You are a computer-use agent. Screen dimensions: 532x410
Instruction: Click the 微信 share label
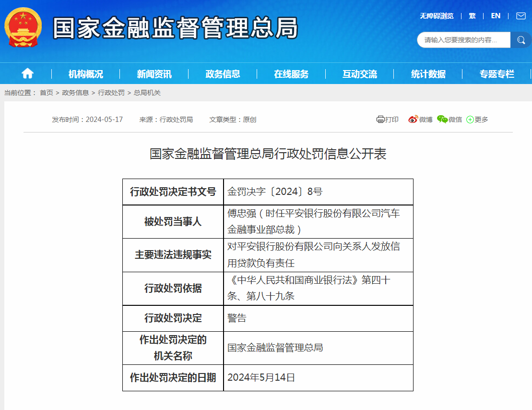tap(455, 119)
